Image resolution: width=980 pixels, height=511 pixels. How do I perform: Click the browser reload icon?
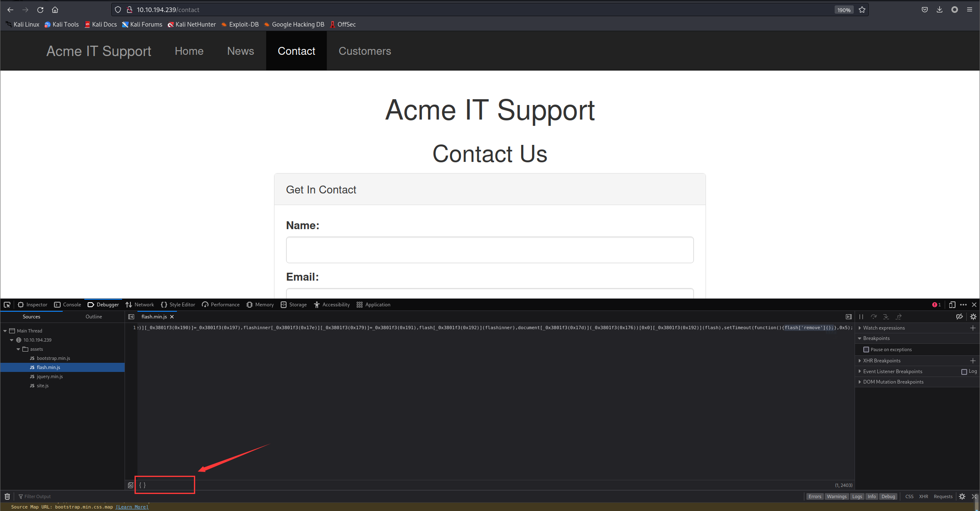point(40,10)
